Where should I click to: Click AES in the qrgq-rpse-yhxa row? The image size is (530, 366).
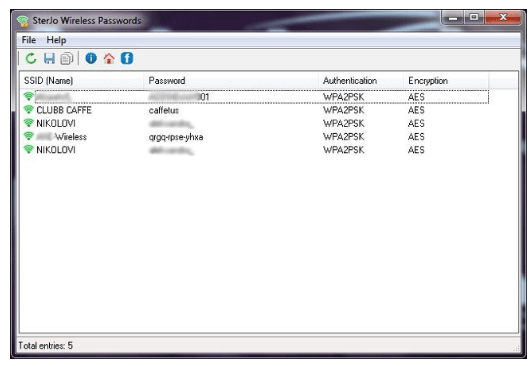pos(416,137)
